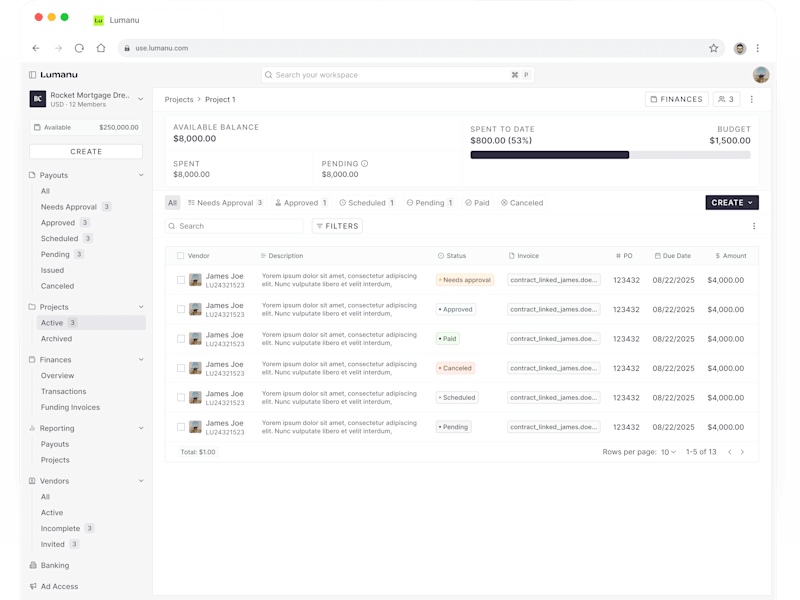Image resolution: width=800 pixels, height=600 pixels.
Task: Click the spent-to-date budget progress bar
Action: [x=610, y=155]
